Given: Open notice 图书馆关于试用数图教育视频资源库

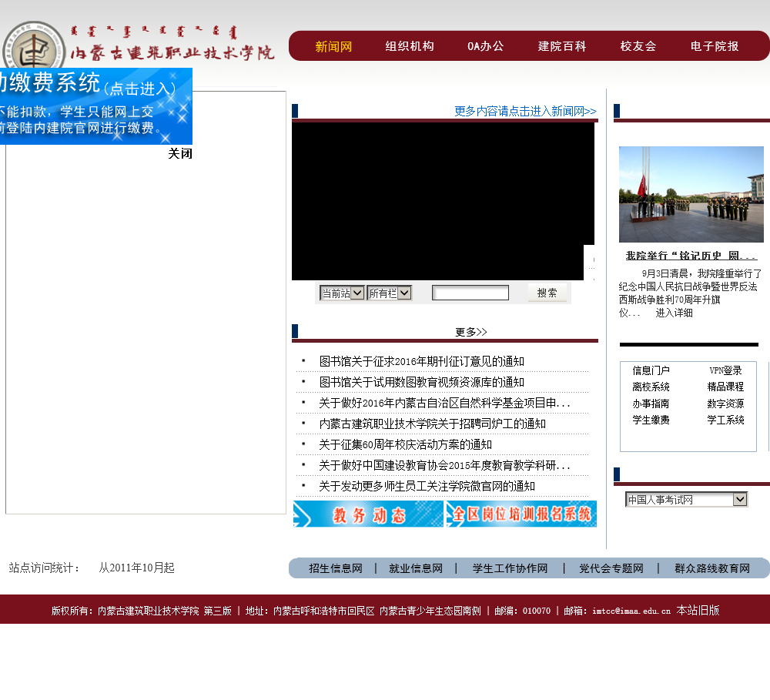Looking at the screenshot, I should point(421,382).
